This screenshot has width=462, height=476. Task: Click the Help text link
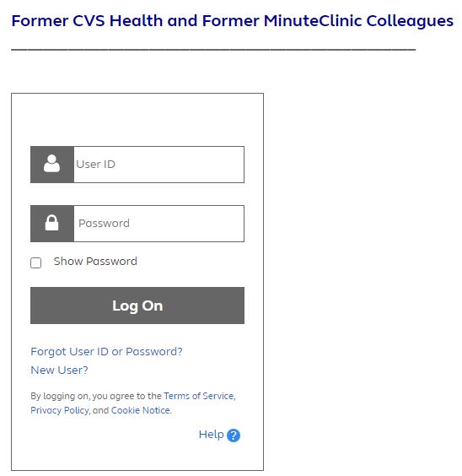[x=211, y=435]
